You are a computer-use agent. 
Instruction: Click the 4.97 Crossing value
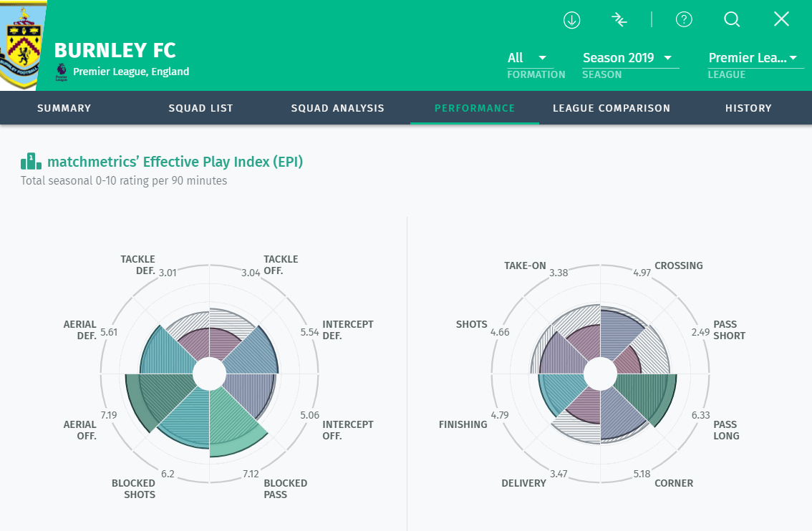coord(642,273)
